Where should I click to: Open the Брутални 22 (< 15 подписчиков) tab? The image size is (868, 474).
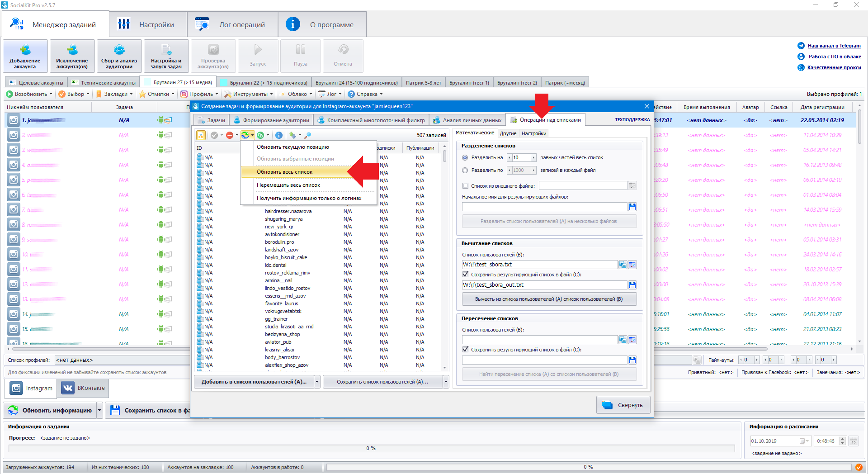(x=264, y=83)
